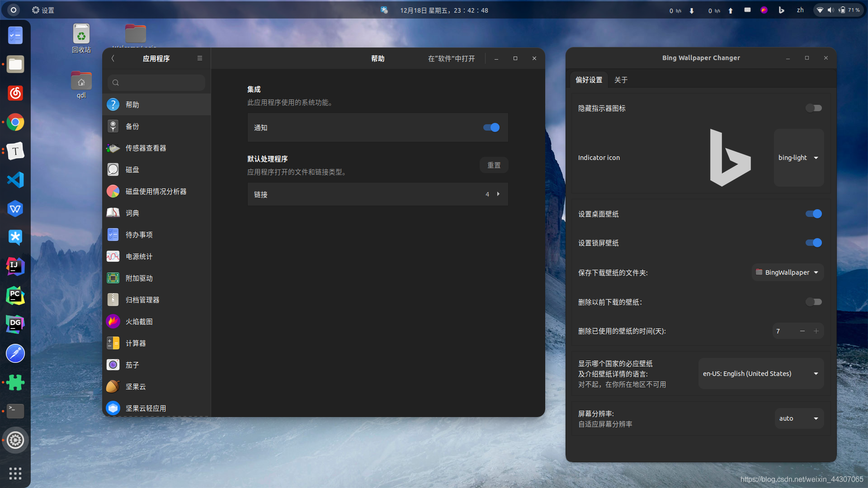This screenshot has width=868, height=488.
Task: Open en-US language market dropdown
Action: (x=761, y=374)
